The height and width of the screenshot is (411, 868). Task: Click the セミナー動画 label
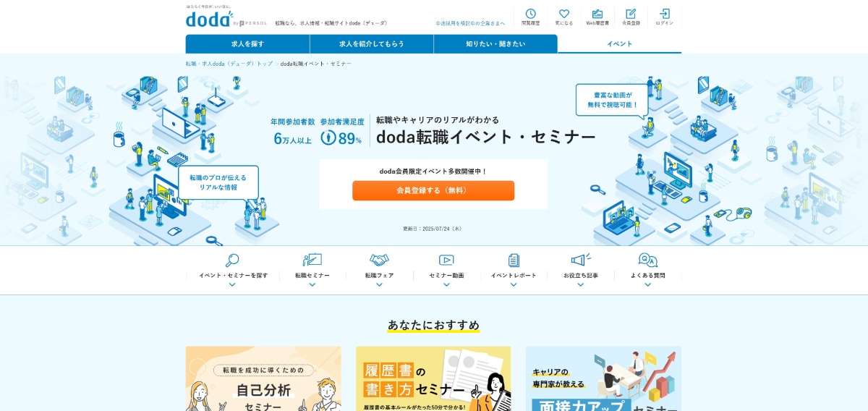click(x=446, y=276)
